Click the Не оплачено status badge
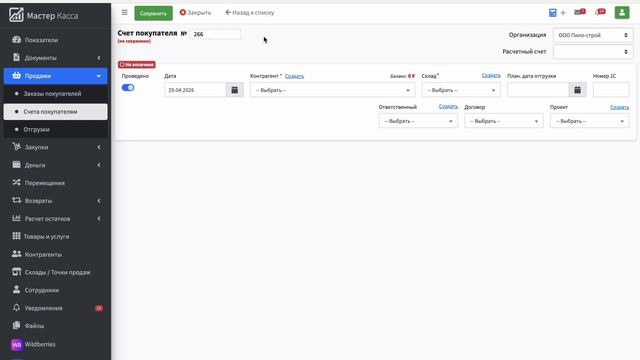The height and width of the screenshot is (360, 640). coord(137,64)
